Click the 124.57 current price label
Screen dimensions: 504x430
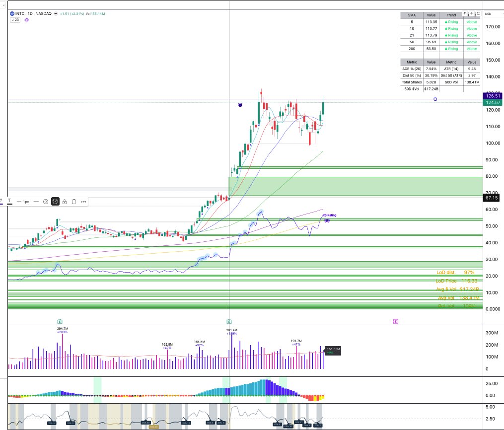493,102
